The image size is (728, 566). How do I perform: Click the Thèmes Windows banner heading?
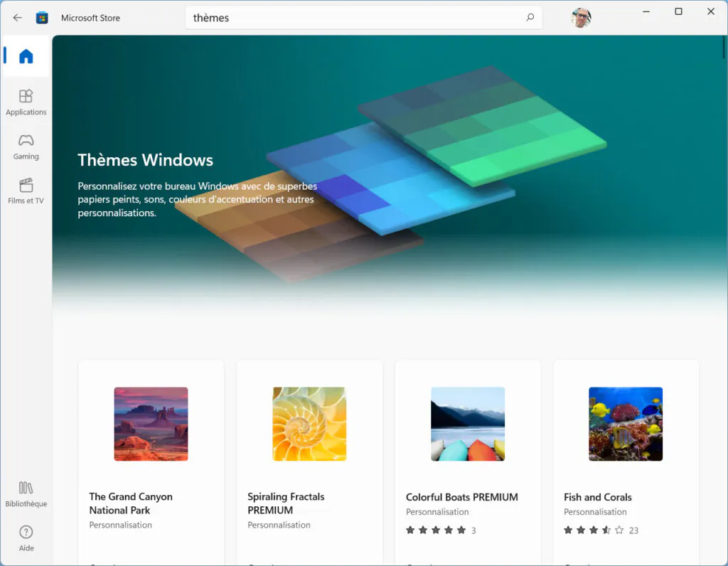point(145,160)
